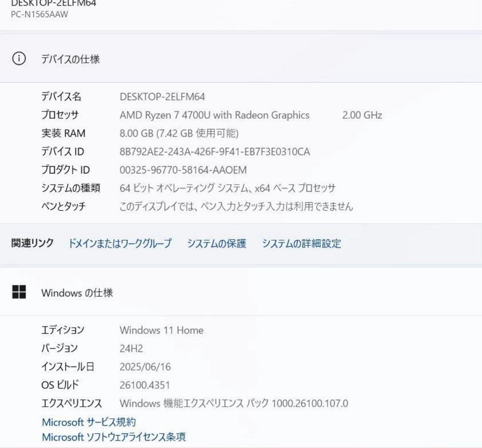
Task: Open システムの詳細設定 from 関連リンク
Action: click(301, 244)
